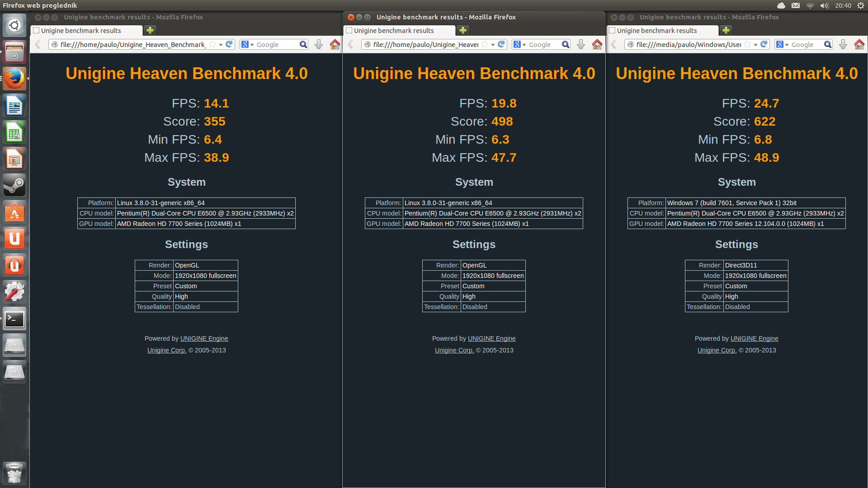Expand URL history dropdown in right window

755,45
